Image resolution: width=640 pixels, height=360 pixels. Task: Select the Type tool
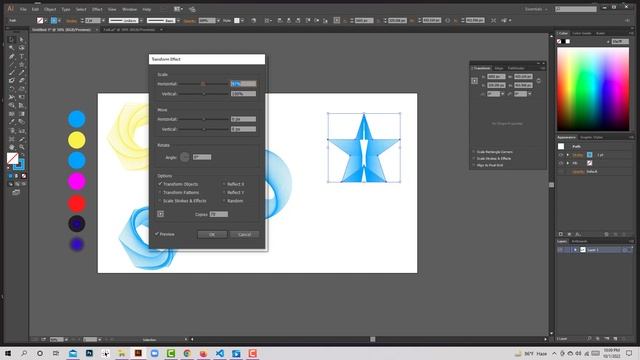pos(22,56)
